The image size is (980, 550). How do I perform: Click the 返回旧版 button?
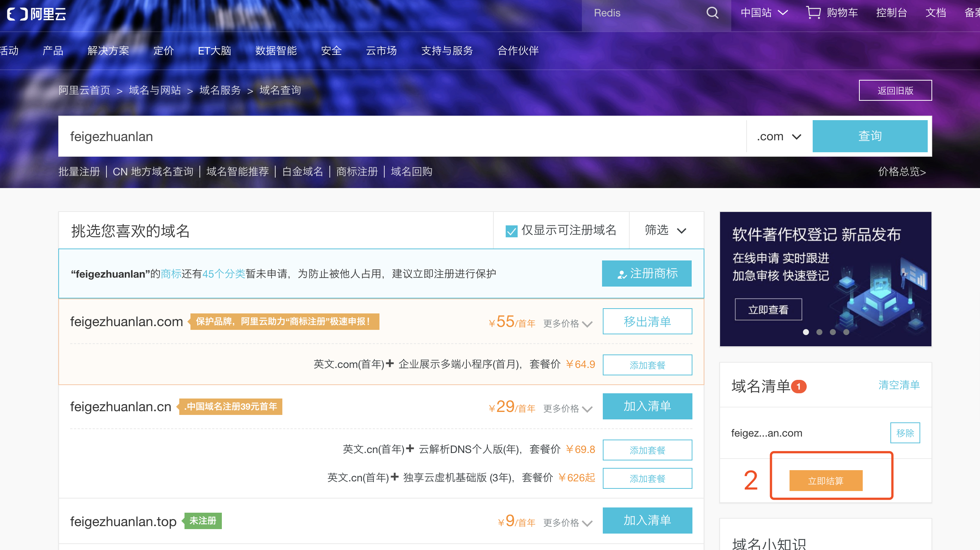[x=895, y=90]
